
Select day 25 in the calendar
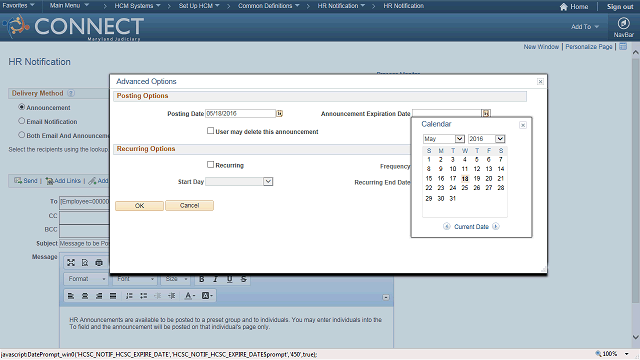point(464,188)
